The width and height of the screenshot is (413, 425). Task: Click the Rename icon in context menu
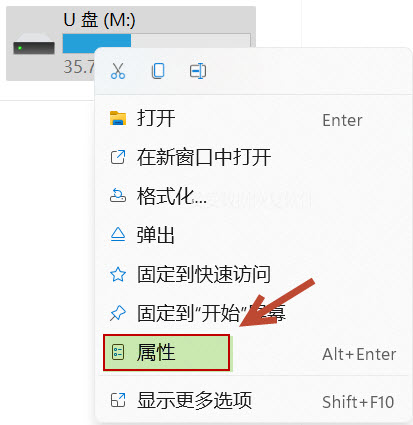[x=198, y=71]
